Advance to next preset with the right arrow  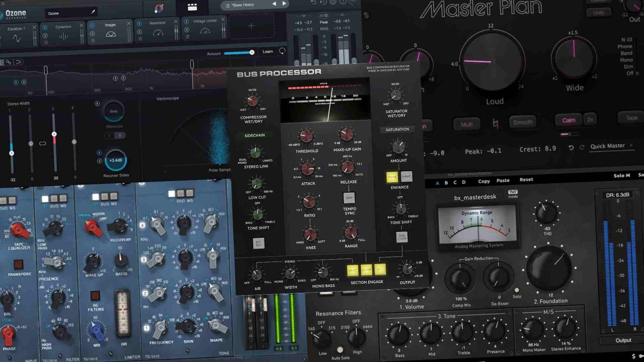click(285, 4)
